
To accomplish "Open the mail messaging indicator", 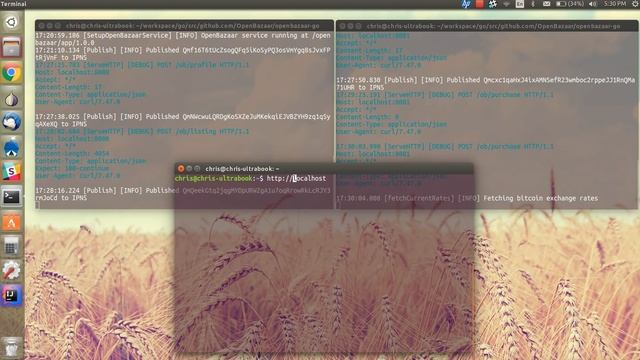I will click(x=546, y=4).
